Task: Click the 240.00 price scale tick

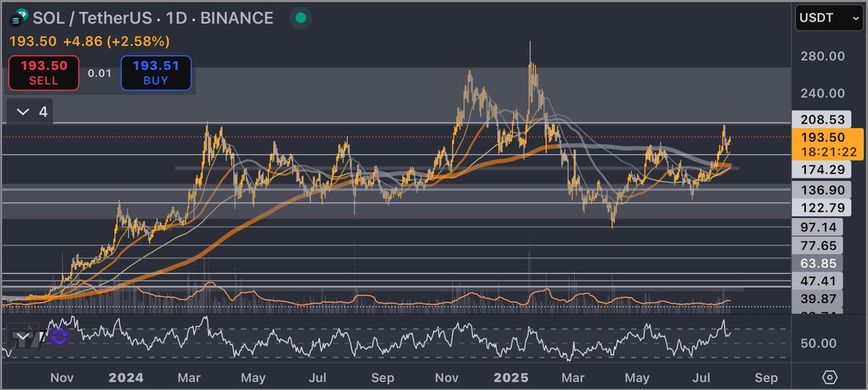Action: click(823, 93)
